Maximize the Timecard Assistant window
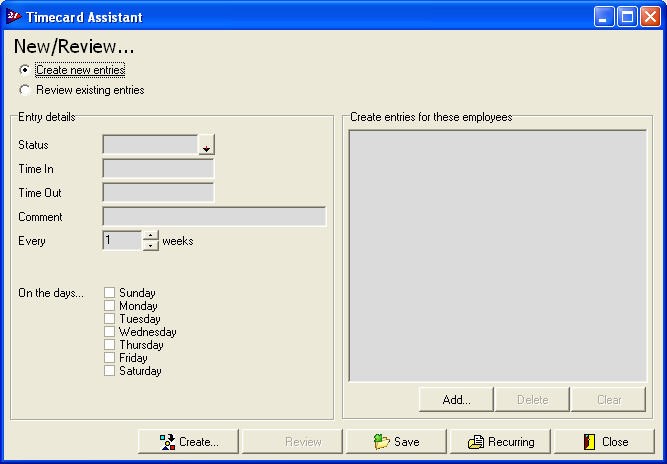The width and height of the screenshot is (667, 464). click(625, 17)
